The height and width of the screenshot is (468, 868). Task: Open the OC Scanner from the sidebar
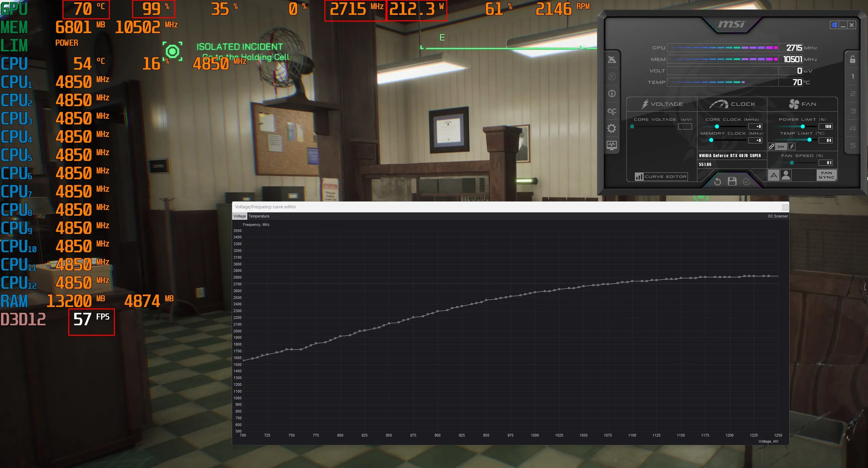(612, 111)
